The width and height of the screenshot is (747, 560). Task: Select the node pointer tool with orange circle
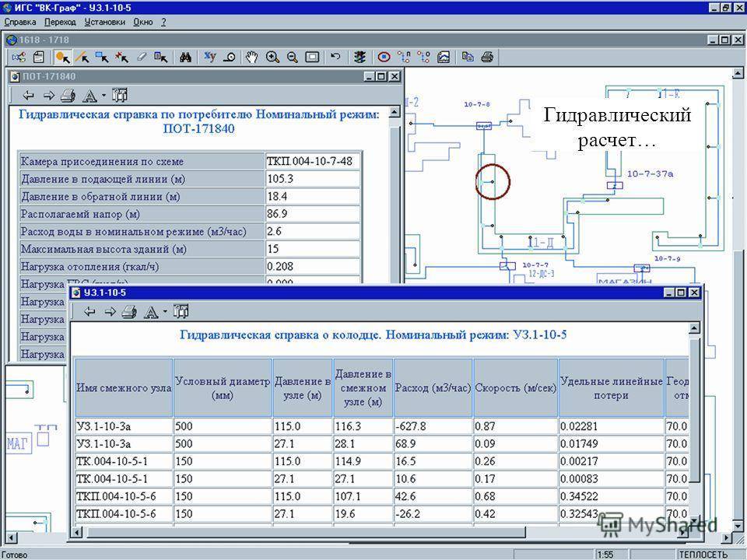click(x=62, y=57)
